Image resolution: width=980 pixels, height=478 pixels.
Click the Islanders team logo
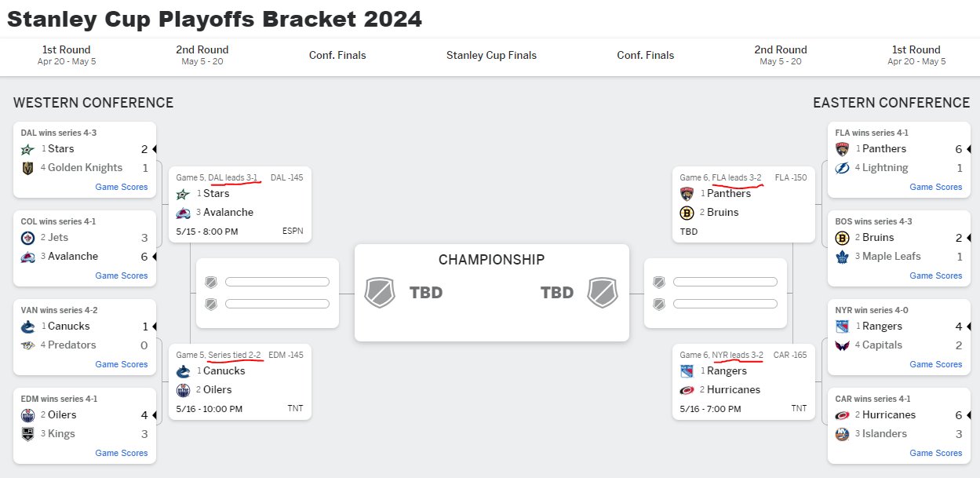point(843,434)
